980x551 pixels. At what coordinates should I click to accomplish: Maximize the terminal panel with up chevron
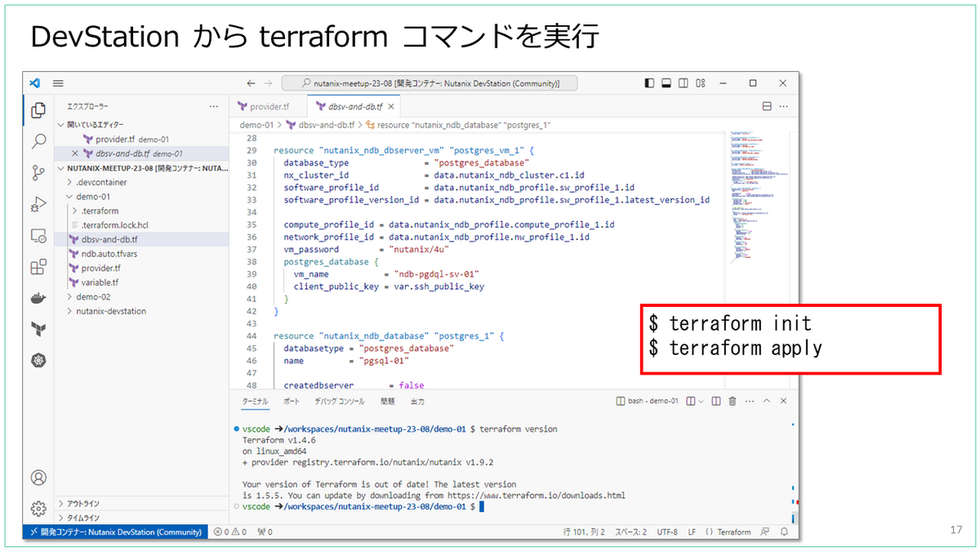767,401
